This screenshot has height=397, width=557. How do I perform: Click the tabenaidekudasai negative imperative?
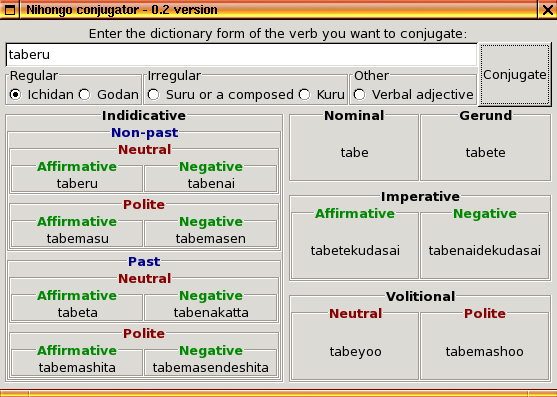485,251
